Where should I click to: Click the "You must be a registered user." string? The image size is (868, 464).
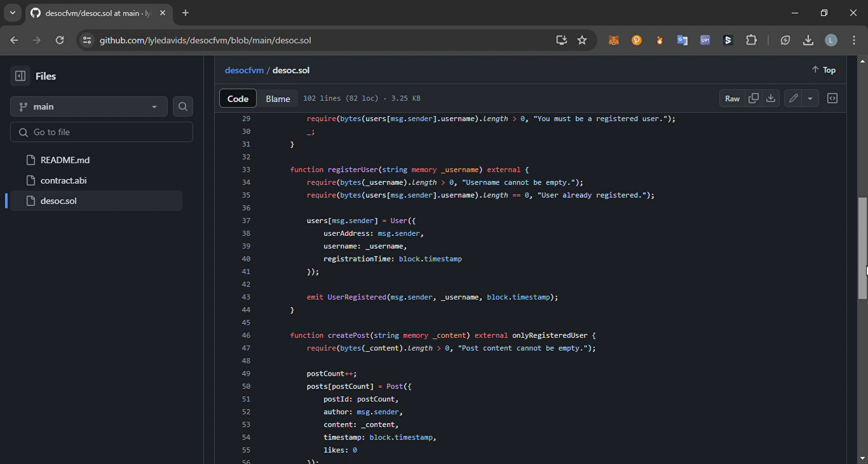tap(600, 119)
